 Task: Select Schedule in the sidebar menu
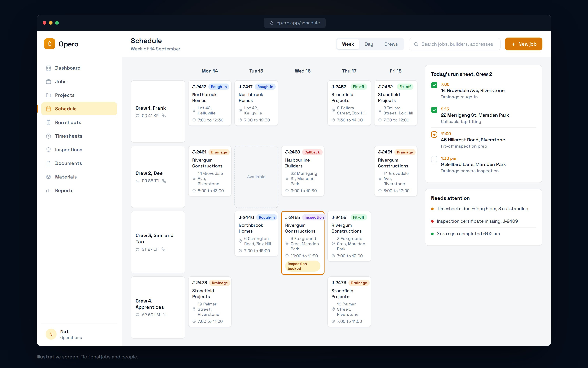(x=79, y=109)
